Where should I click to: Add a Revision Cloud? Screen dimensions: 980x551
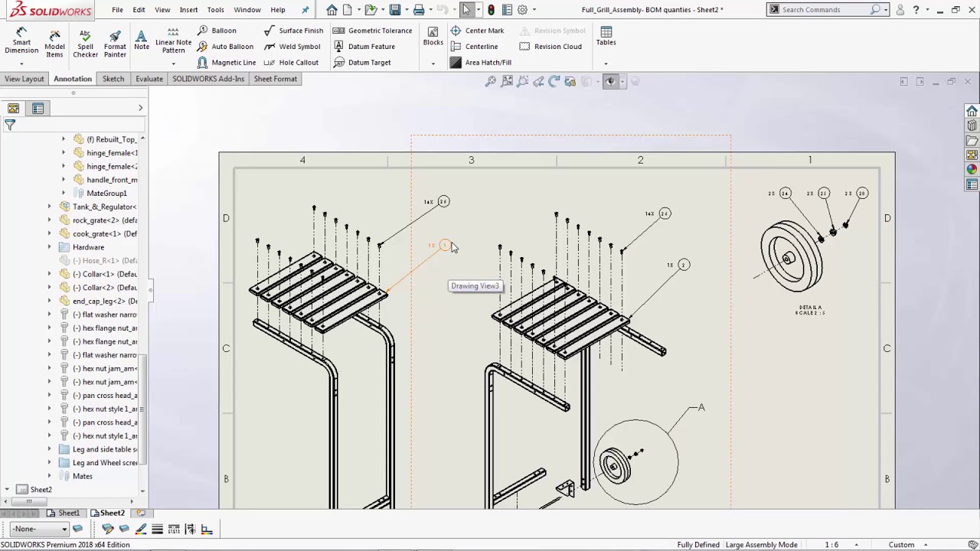click(x=550, y=47)
